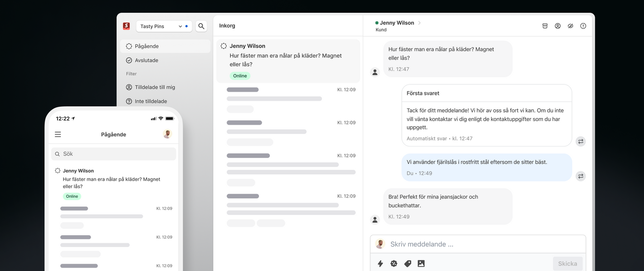644x271 pixels.
Task: Expand Jenny Wilson contact details chevron
Action: pyautogui.click(x=420, y=23)
